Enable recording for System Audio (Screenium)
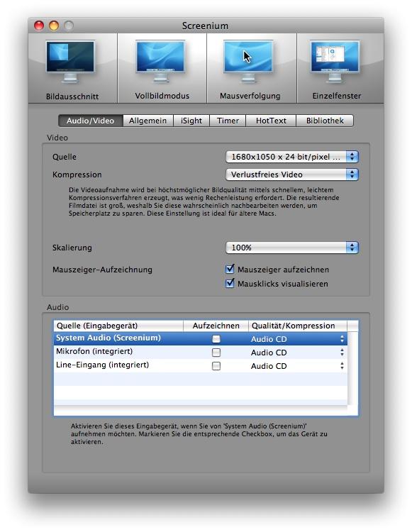 click(x=216, y=339)
